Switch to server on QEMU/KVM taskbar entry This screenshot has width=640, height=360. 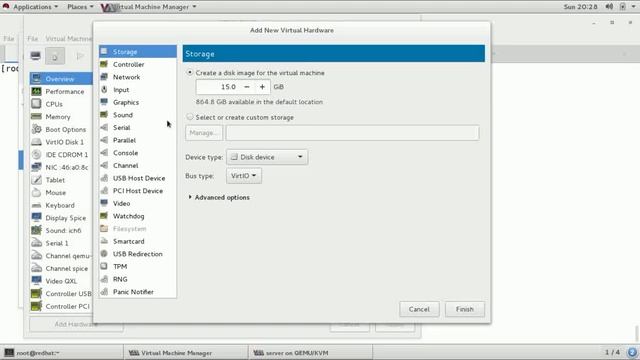click(311, 353)
